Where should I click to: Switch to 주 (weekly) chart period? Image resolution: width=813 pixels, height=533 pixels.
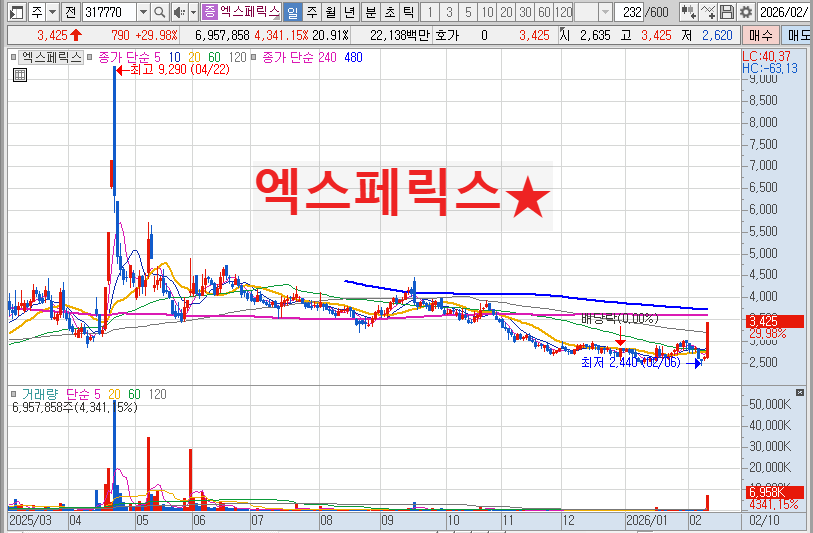click(312, 12)
